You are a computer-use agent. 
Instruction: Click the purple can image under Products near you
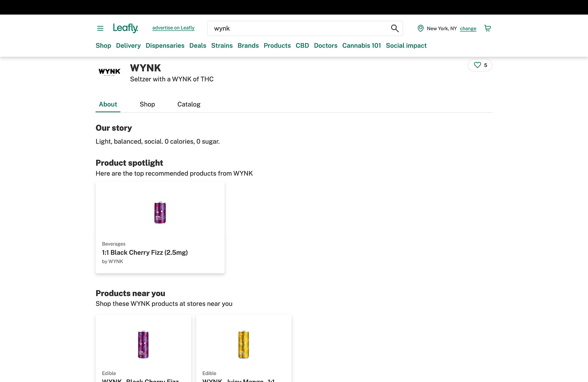pyautogui.click(x=143, y=344)
